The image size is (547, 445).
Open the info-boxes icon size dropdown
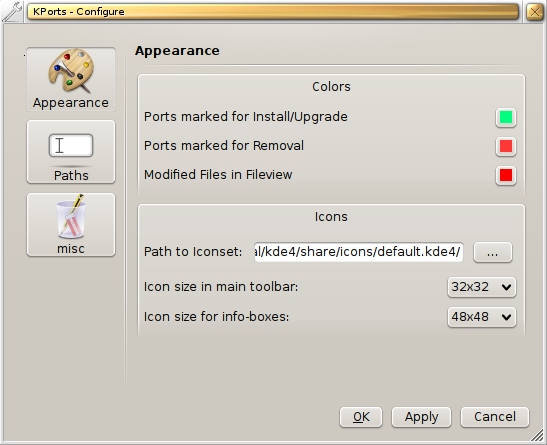click(481, 317)
